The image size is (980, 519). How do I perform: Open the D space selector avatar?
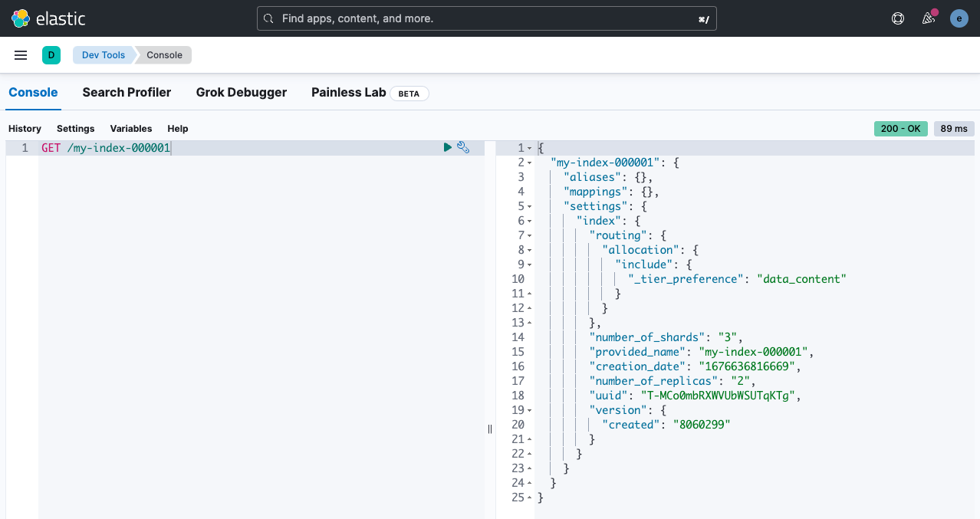pos(51,55)
